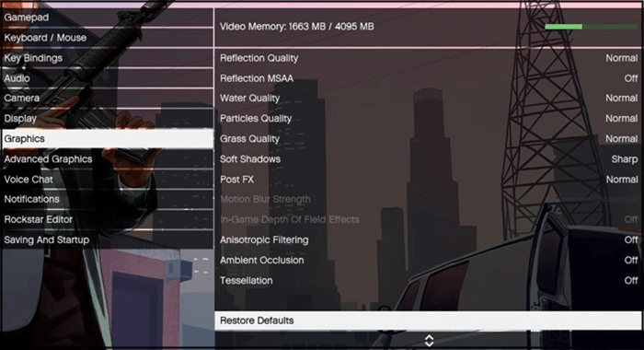
Task: Change Grass Quality value Normal
Action: (621, 138)
